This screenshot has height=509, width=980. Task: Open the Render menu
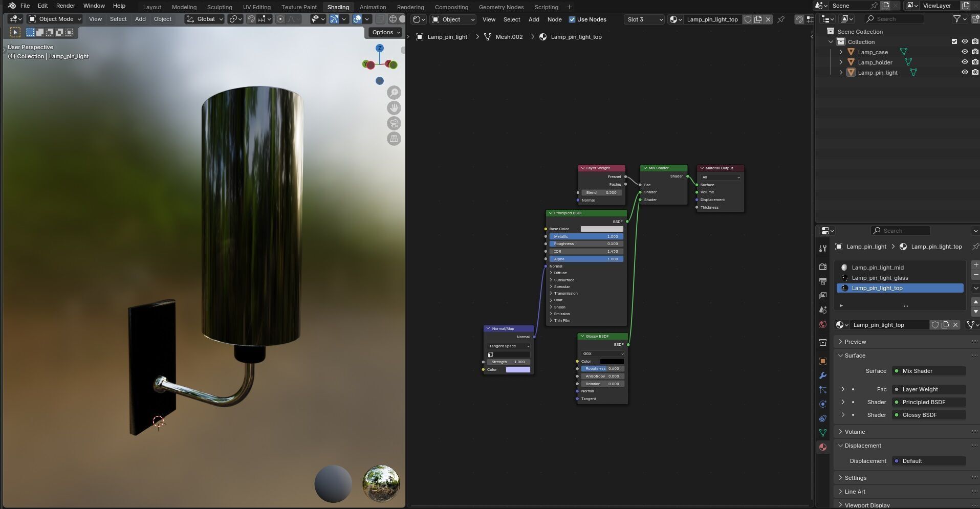(x=66, y=6)
